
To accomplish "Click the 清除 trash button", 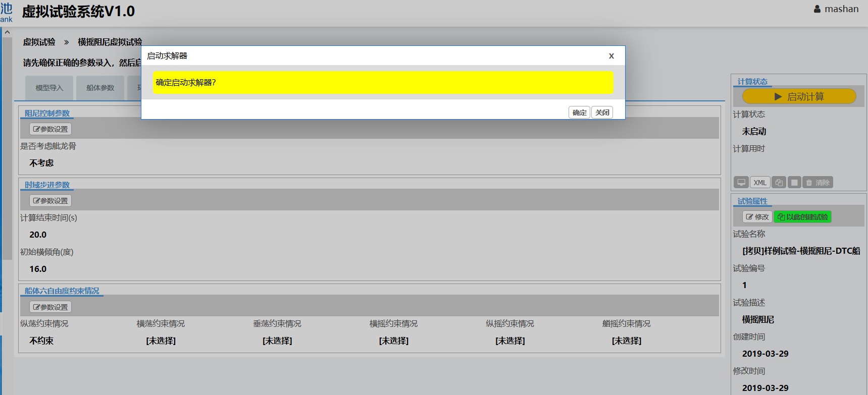I will pos(818,183).
